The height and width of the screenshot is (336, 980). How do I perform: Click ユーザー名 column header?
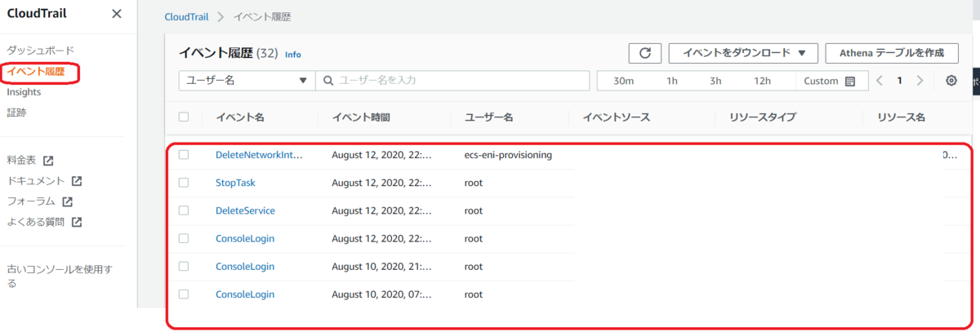point(488,117)
